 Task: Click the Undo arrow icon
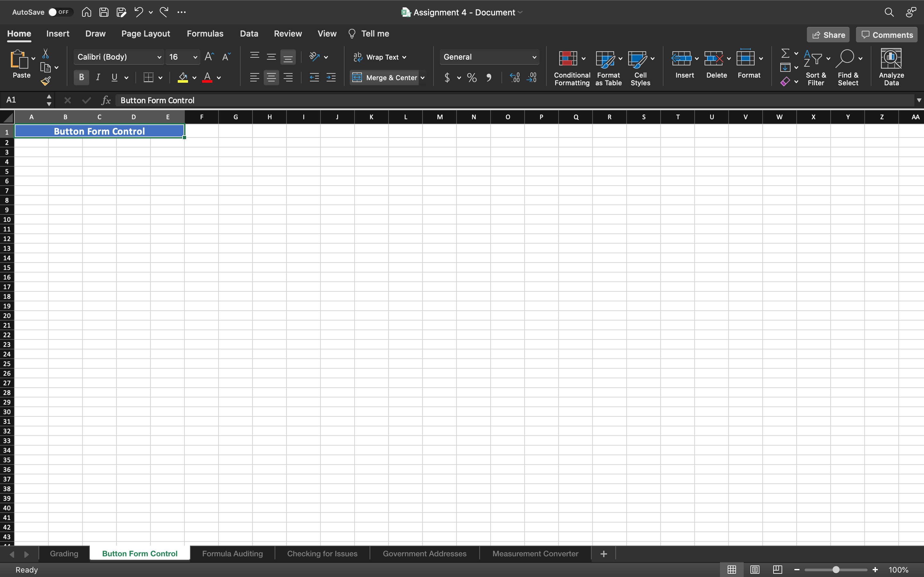coord(139,12)
